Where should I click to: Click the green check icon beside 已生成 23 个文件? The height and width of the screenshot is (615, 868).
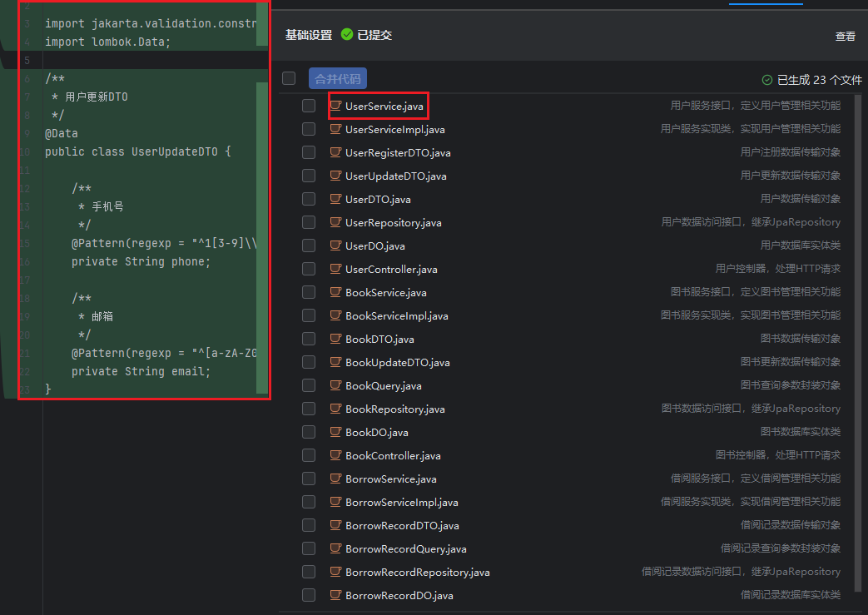767,80
